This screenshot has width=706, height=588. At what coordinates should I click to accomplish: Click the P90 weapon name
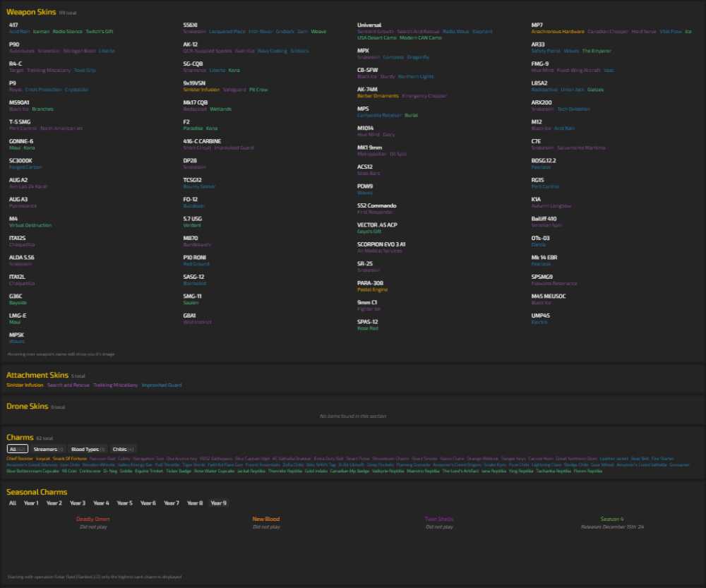click(x=14, y=44)
